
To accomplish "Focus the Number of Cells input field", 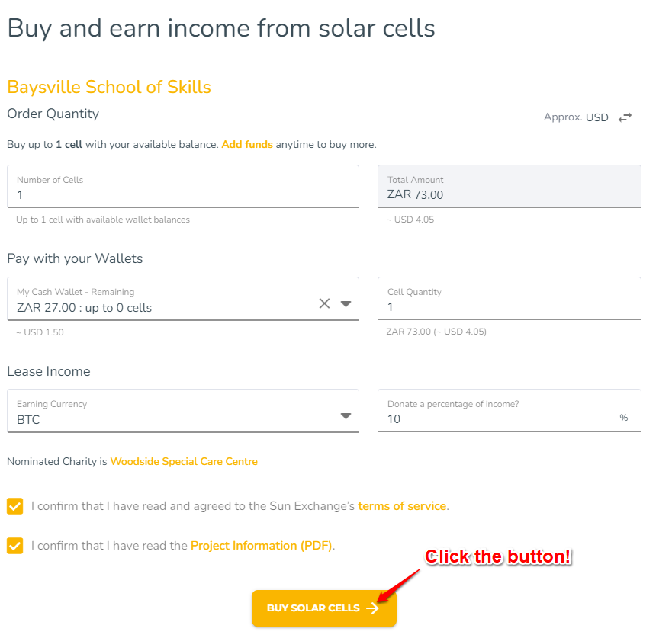I will click(x=183, y=187).
